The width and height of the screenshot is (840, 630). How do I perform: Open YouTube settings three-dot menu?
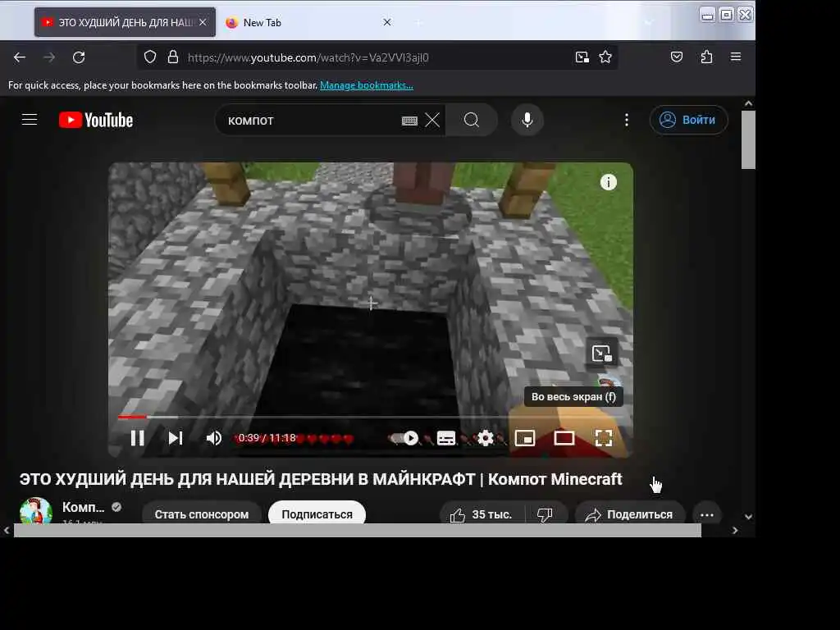[626, 120]
